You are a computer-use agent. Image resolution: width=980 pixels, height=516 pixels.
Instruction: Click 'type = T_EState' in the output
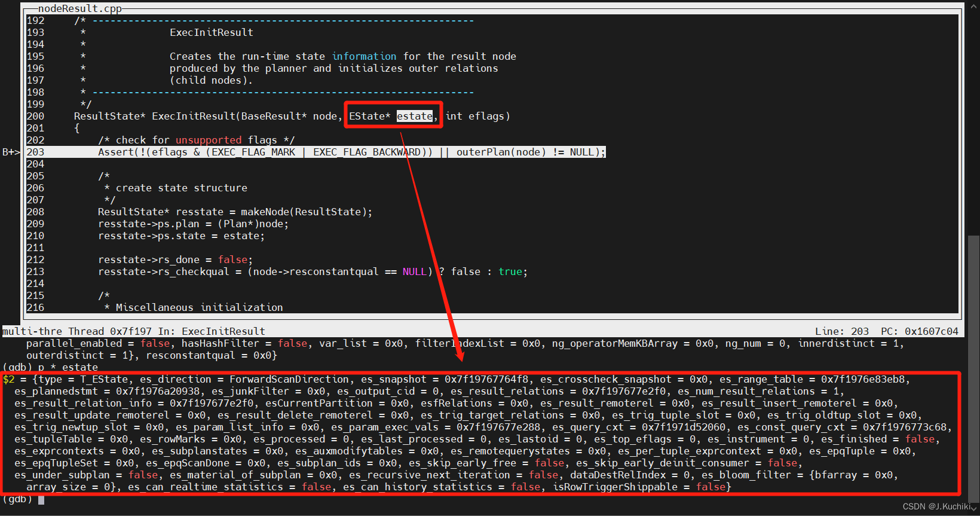tap(83, 379)
